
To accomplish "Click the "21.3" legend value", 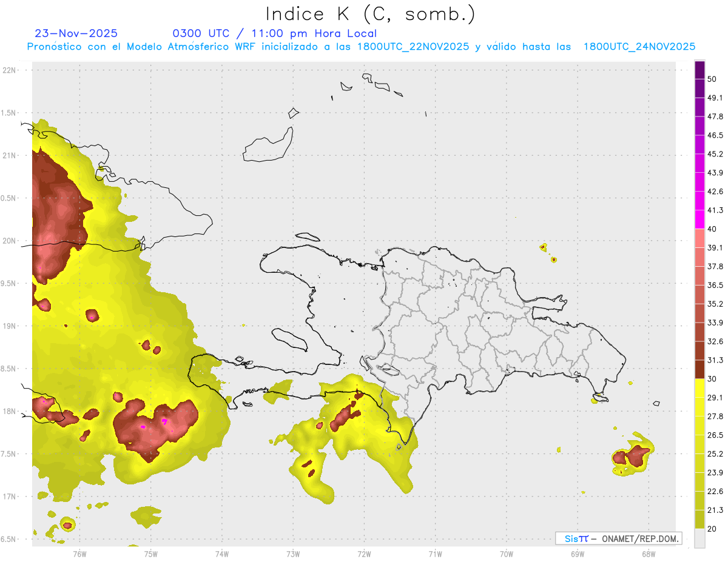I will [715, 510].
